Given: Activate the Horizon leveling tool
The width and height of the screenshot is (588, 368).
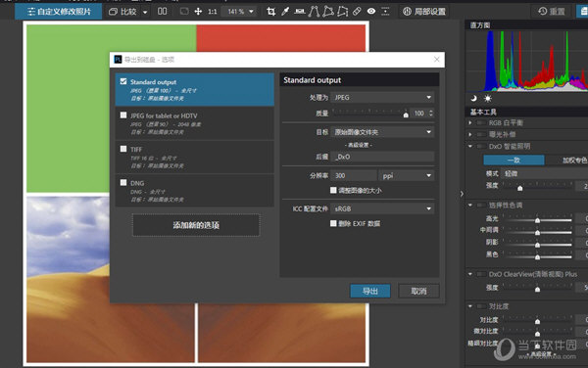Looking at the screenshot, I should [299, 12].
